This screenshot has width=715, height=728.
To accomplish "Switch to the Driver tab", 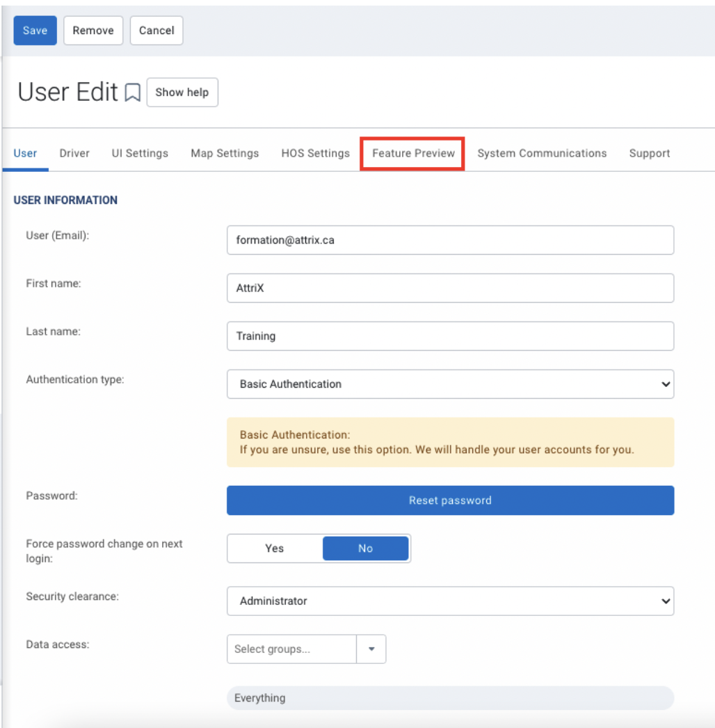I will pyautogui.click(x=74, y=153).
